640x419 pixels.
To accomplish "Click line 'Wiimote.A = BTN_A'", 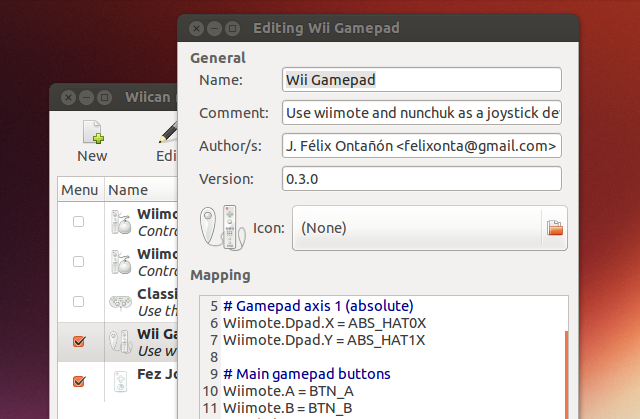I will click(288, 391).
